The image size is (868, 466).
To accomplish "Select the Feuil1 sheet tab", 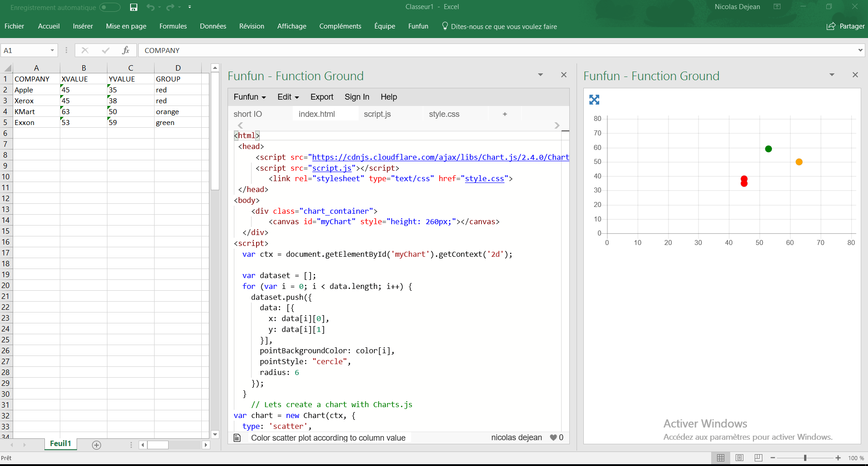I will (x=60, y=444).
